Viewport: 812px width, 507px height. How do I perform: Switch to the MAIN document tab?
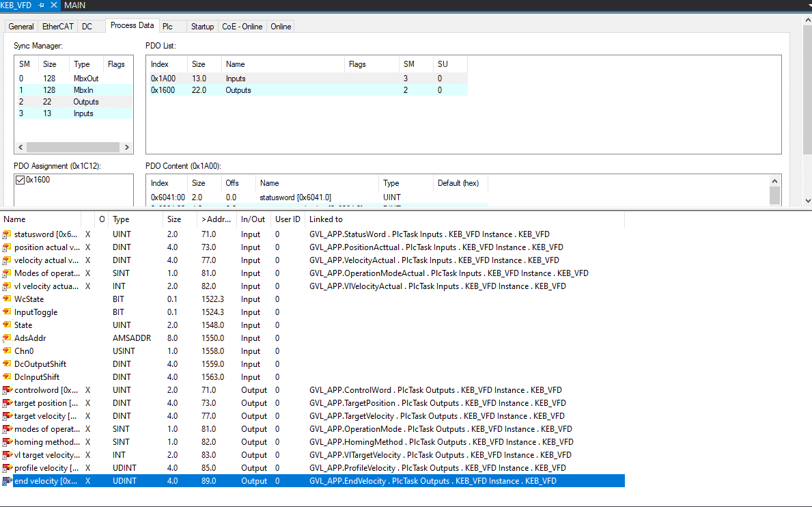coord(75,5)
